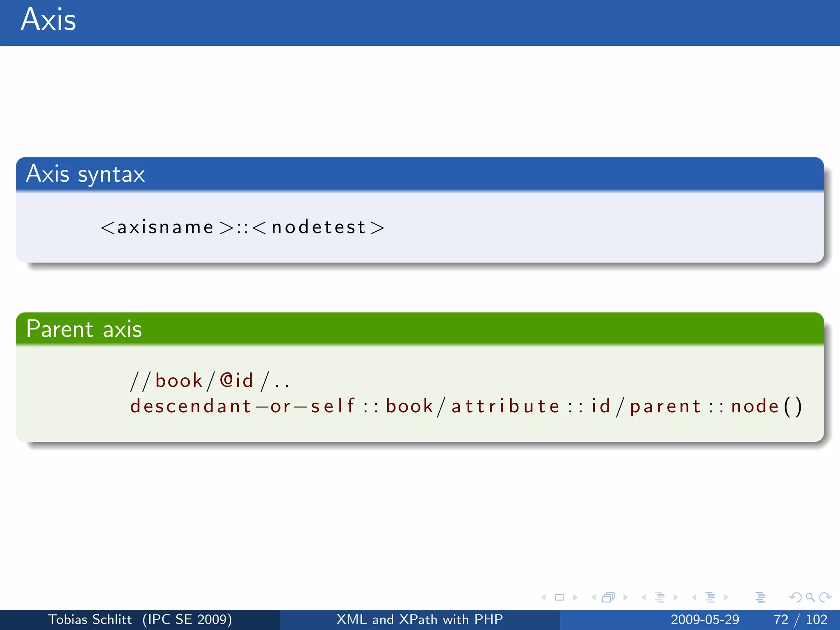Click the subsection navigation lines icon

(660, 598)
